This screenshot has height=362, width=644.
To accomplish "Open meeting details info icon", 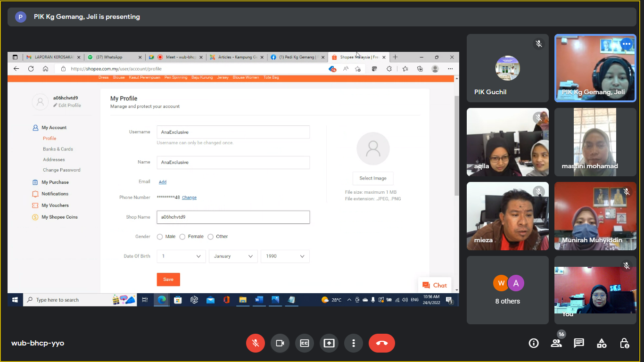I will [534, 343].
